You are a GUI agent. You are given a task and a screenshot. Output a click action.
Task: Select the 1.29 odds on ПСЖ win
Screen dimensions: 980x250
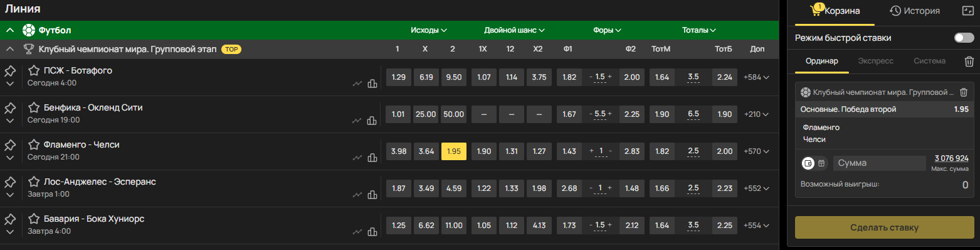click(398, 77)
